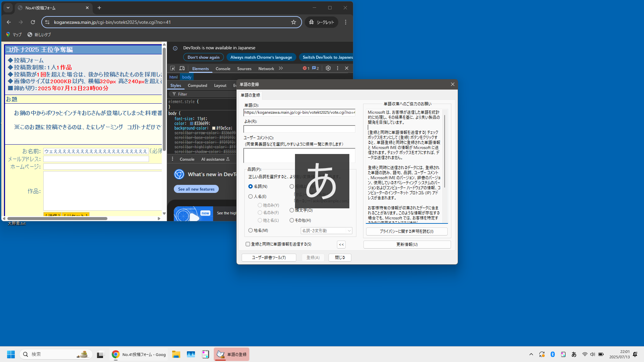Bookmark this page with the star icon
Screen dimensions: 644x362
[x=294, y=22]
